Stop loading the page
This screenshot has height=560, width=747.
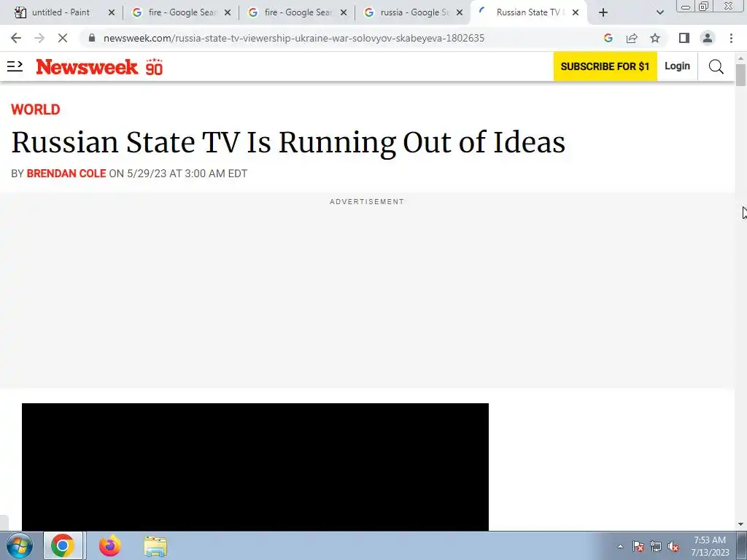[x=63, y=38]
